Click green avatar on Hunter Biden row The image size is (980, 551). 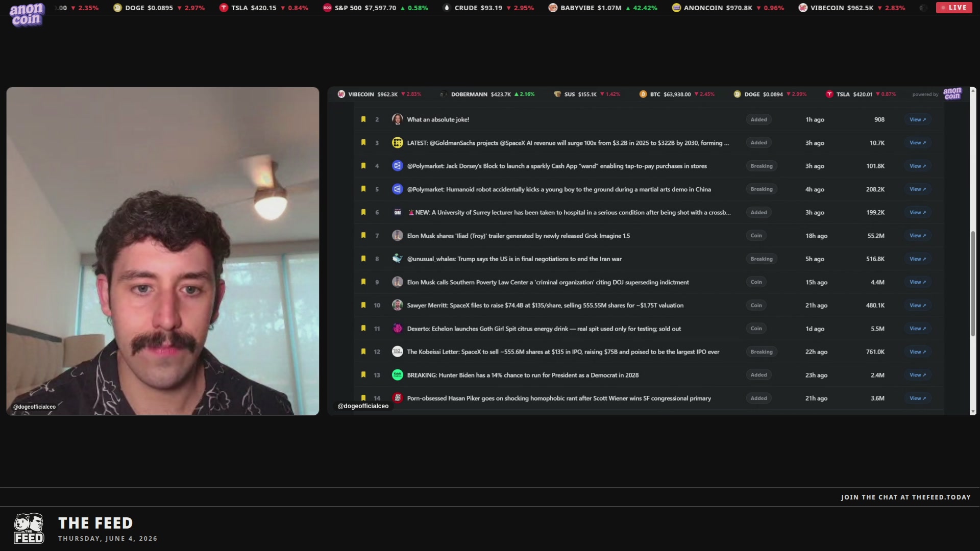(397, 375)
